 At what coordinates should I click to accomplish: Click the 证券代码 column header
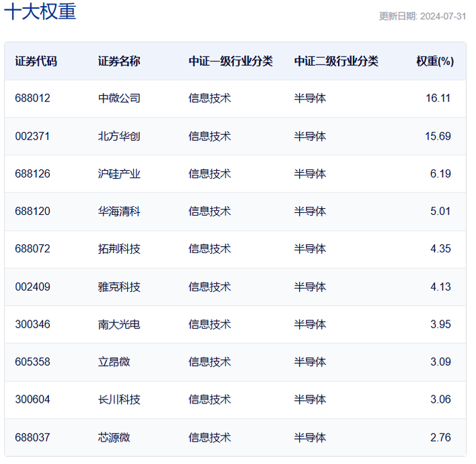point(36,61)
